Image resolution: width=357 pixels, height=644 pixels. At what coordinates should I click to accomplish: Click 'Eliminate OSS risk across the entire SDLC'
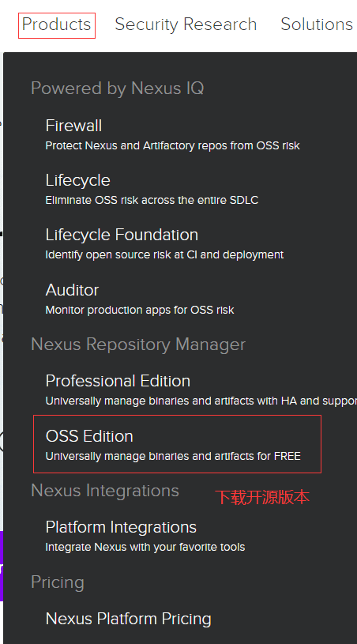click(x=152, y=201)
